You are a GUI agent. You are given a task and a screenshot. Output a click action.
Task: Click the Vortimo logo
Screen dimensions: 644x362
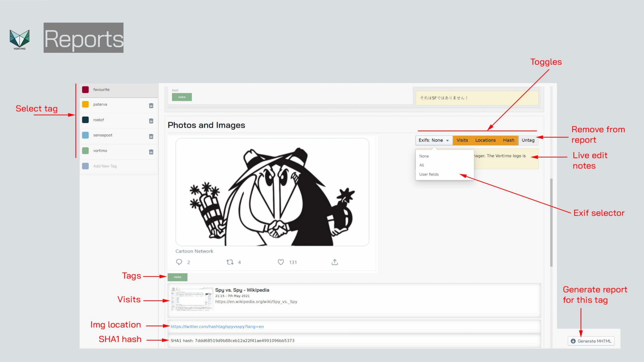click(20, 40)
